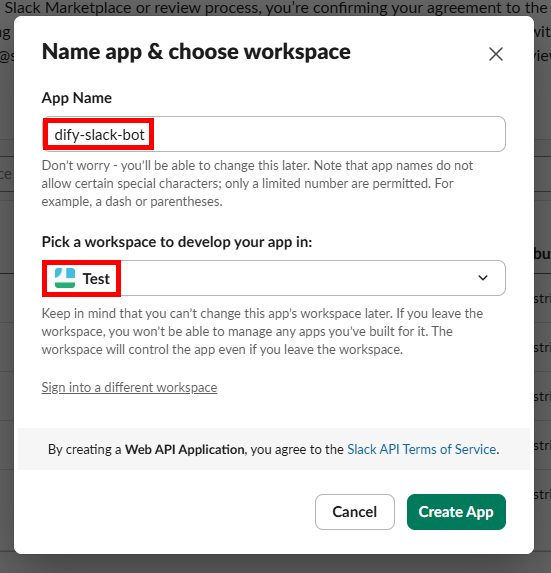Open Sign into a different workspace link

(x=129, y=387)
